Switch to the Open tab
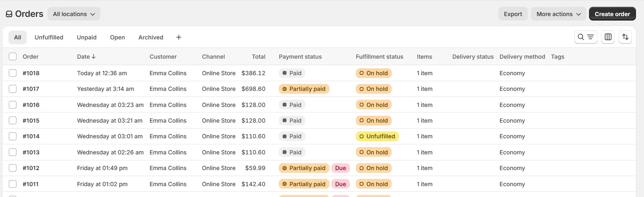The height and width of the screenshot is (197, 644). (118, 37)
